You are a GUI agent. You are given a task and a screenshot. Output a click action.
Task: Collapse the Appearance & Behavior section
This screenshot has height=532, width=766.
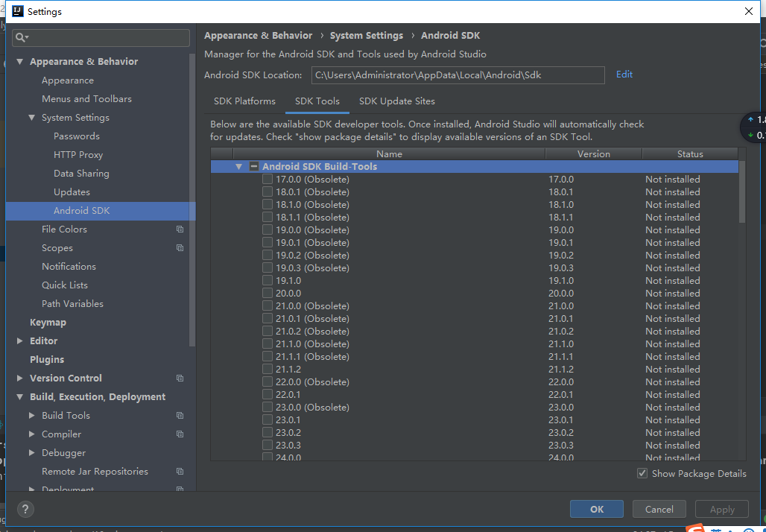coord(20,62)
